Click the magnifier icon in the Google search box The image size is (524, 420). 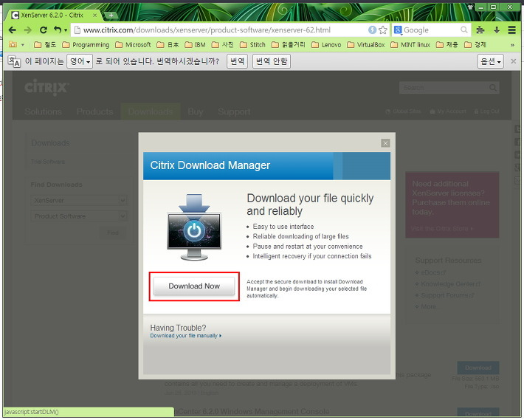click(463, 30)
